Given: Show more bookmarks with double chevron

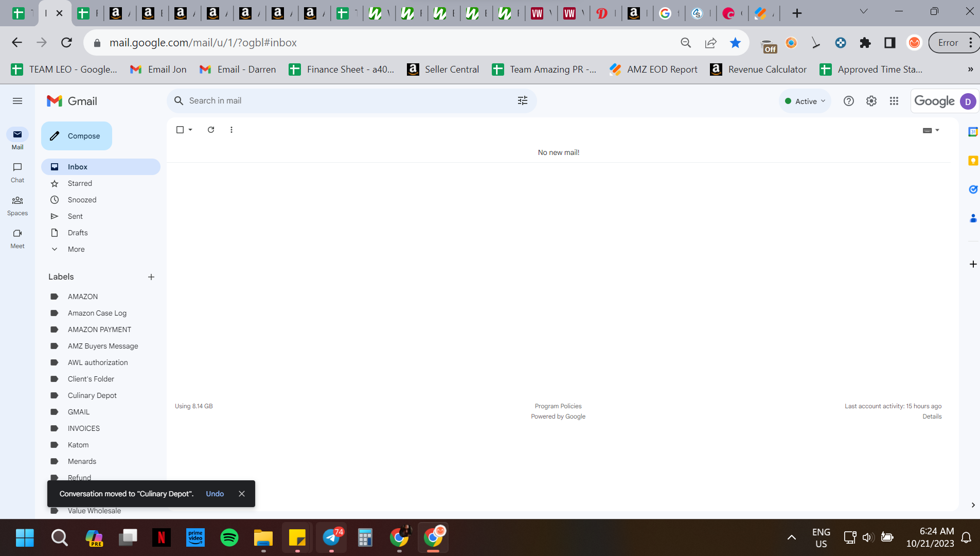Looking at the screenshot, I should point(970,69).
